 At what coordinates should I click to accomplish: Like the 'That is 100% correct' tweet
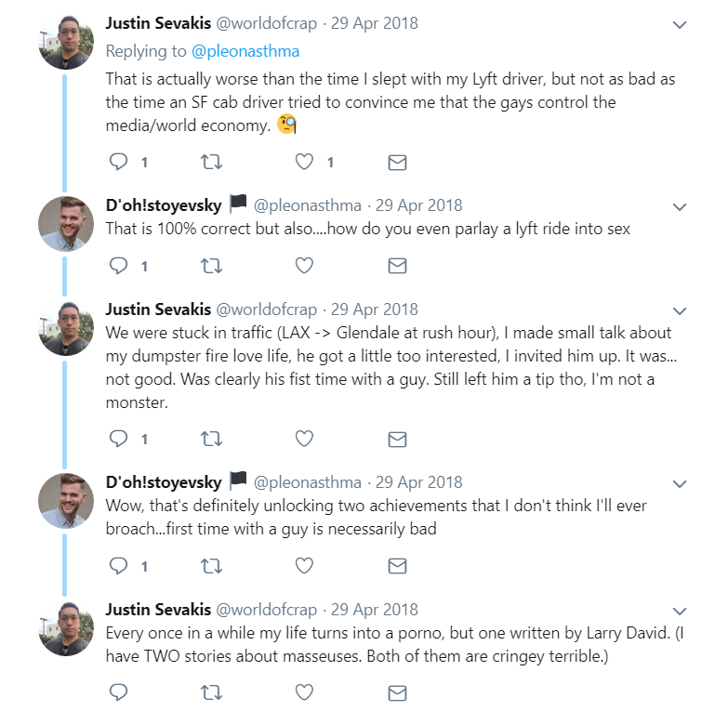[304, 266]
